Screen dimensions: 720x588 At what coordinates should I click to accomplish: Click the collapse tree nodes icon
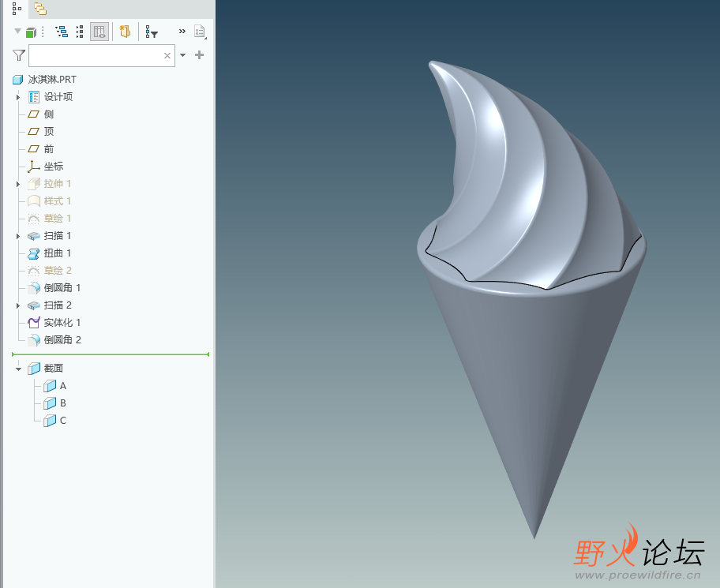click(80, 32)
